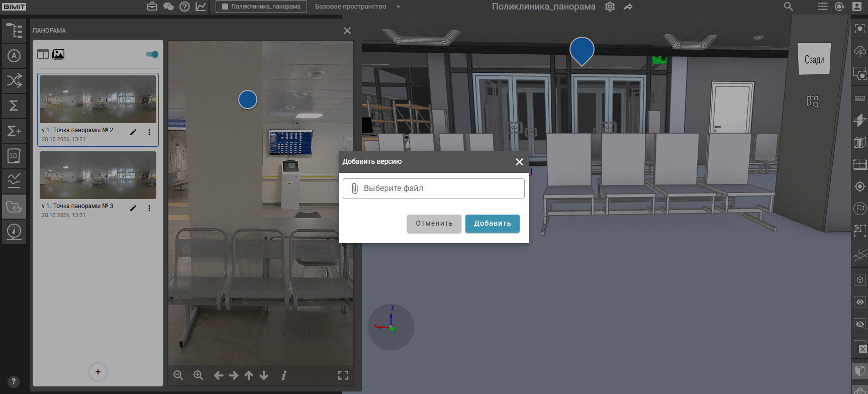Rotate panorama view up with arrow
Image resolution: width=868 pixels, height=394 pixels.
(x=249, y=375)
